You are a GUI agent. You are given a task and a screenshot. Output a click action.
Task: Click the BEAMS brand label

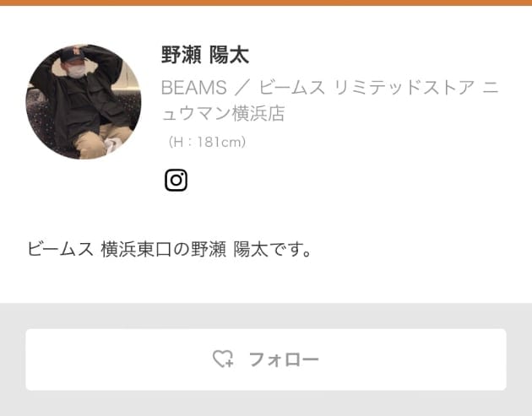coord(194,88)
